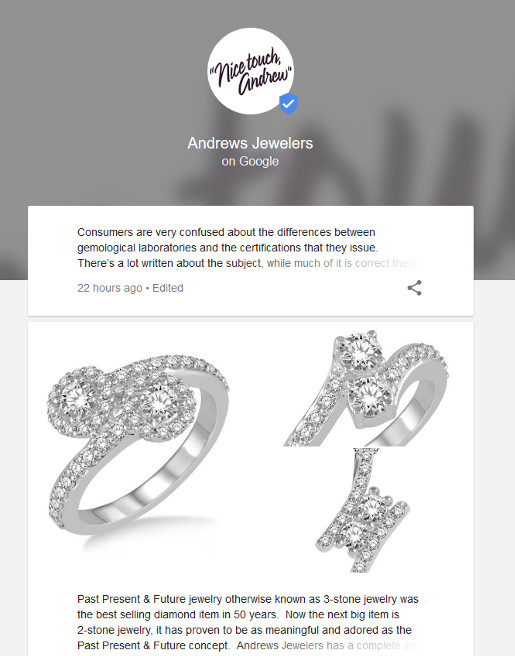Image resolution: width=515 pixels, height=656 pixels.
Task: Click the faded "while much of it is correct" text
Action: [x=342, y=263]
